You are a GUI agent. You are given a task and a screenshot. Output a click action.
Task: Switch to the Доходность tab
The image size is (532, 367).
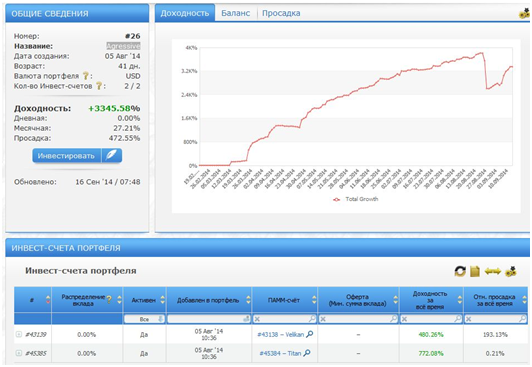[185, 13]
